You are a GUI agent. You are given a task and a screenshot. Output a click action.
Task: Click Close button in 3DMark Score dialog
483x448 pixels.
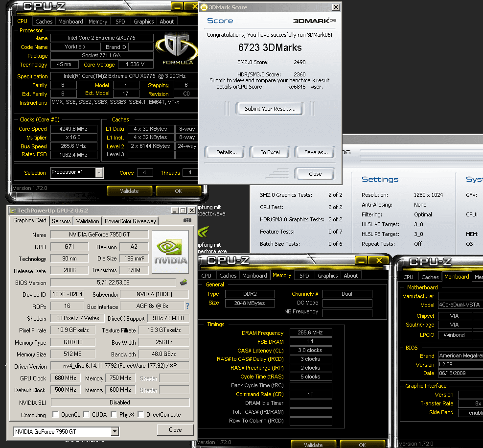tap(315, 174)
